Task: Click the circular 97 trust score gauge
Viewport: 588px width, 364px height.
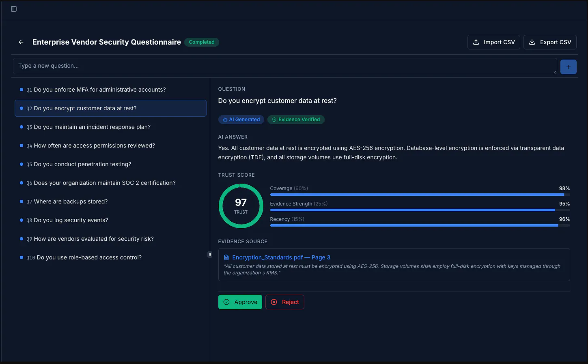Action: [x=241, y=206]
